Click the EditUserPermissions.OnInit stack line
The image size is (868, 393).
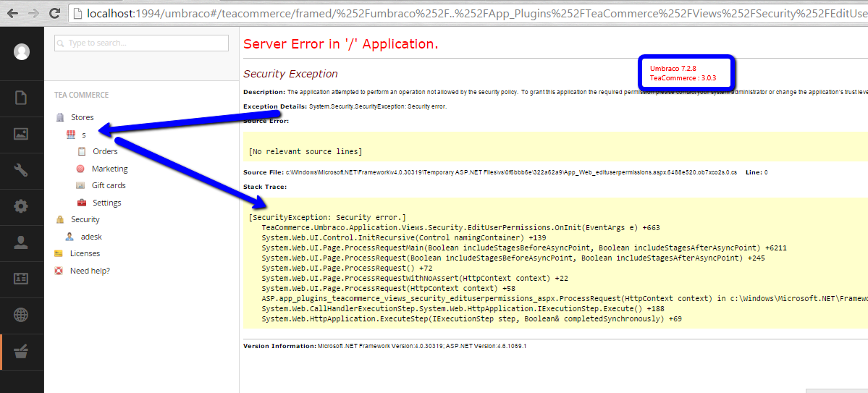coord(460,227)
